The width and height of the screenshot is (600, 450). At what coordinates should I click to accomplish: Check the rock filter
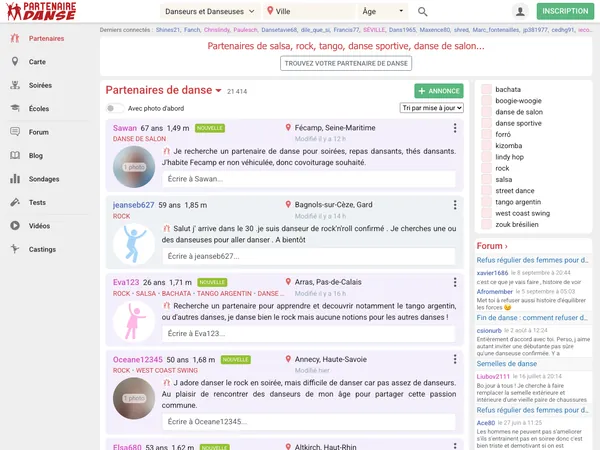[486, 168]
